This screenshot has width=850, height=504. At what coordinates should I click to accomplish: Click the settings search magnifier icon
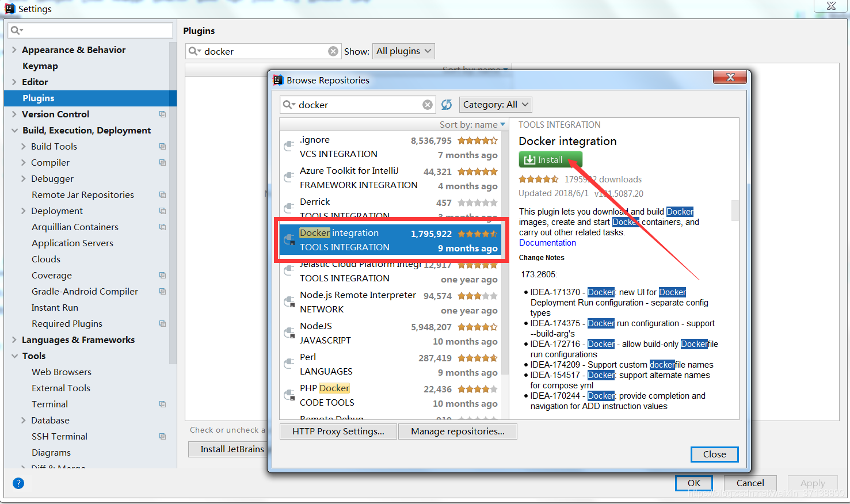[x=17, y=30]
